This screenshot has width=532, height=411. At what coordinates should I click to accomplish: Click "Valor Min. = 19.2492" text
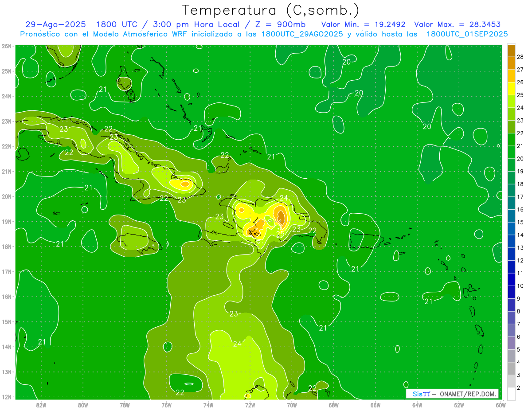[364, 24]
